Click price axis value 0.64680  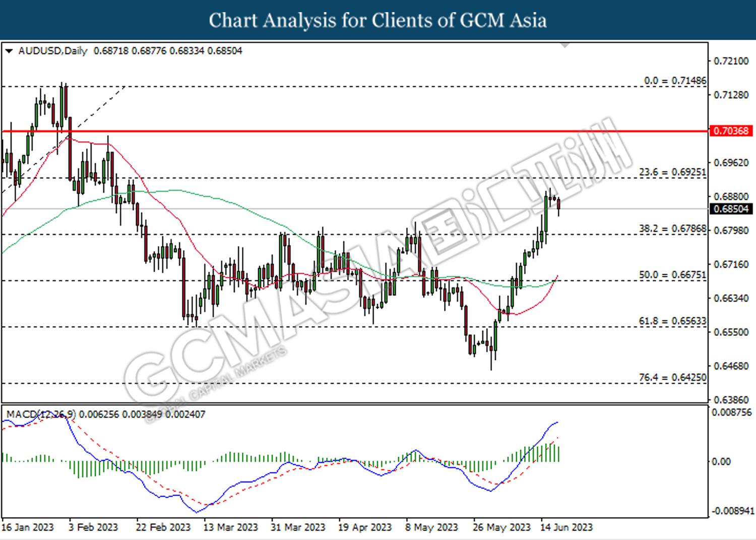pyautogui.click(x=731, y=366)
